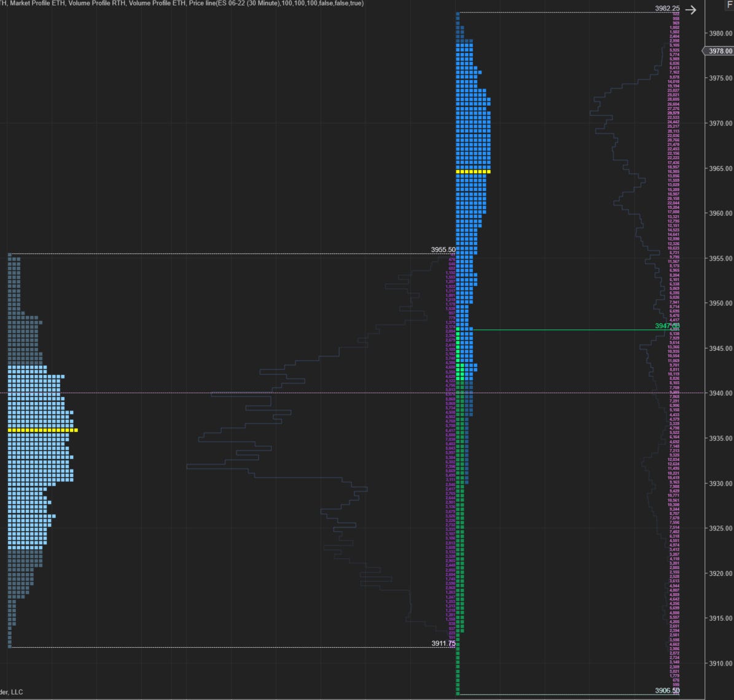Click the 3911.75 profile low label
Viewport: 734px width, 700px height.
coord(443,643)
